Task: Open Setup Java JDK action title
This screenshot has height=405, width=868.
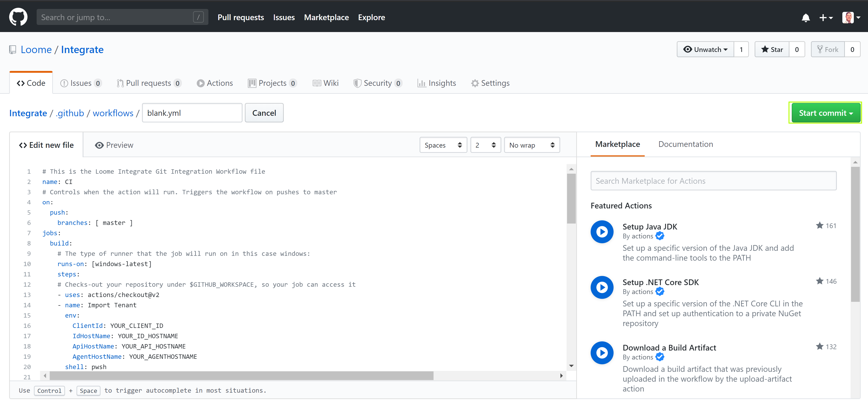Action: pos(650,227)
